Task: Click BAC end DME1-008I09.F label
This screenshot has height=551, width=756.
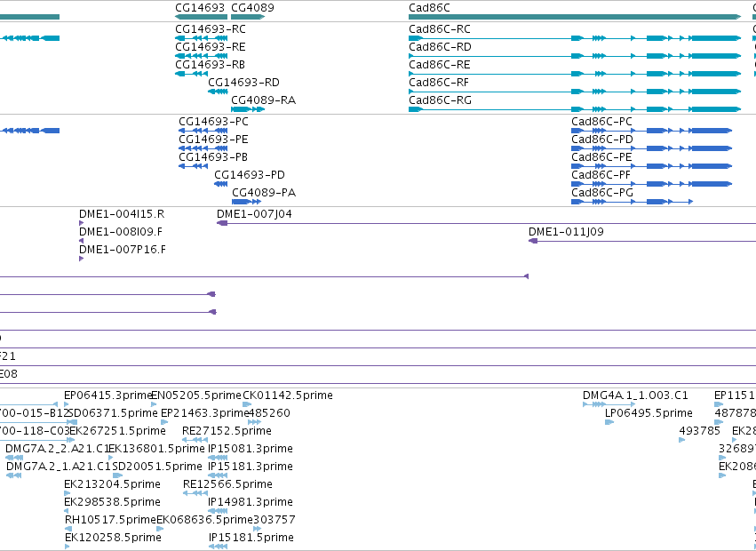Action: (121, 232)
